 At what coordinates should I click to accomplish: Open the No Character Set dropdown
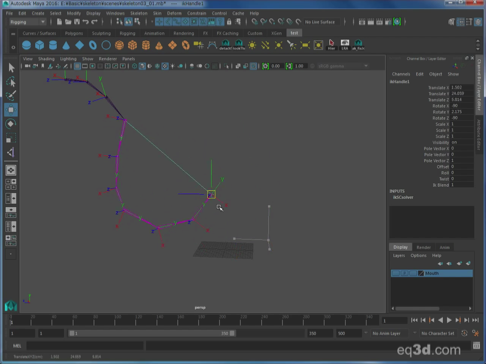point(438,333)
